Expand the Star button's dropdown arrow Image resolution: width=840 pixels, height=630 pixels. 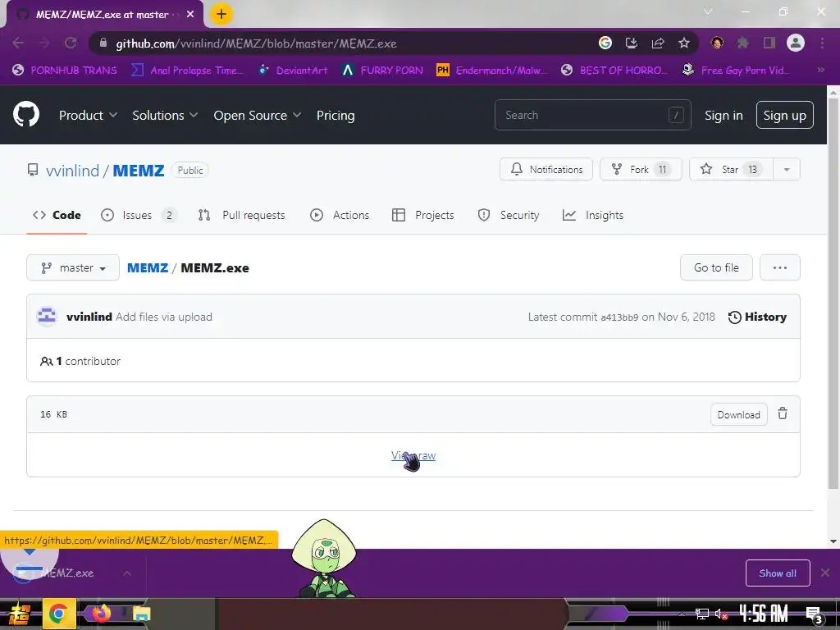click(787, 169)
